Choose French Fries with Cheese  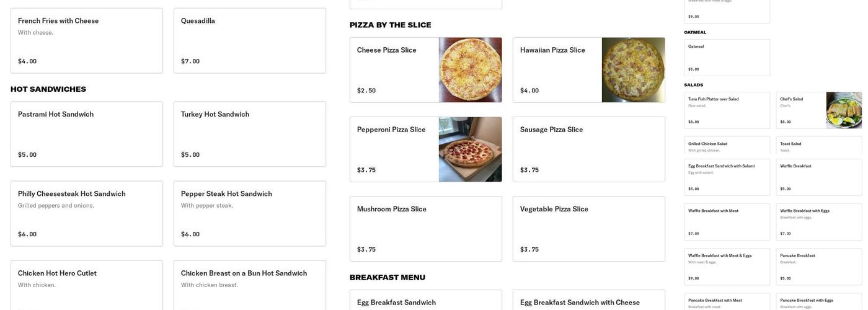point(86,40)
